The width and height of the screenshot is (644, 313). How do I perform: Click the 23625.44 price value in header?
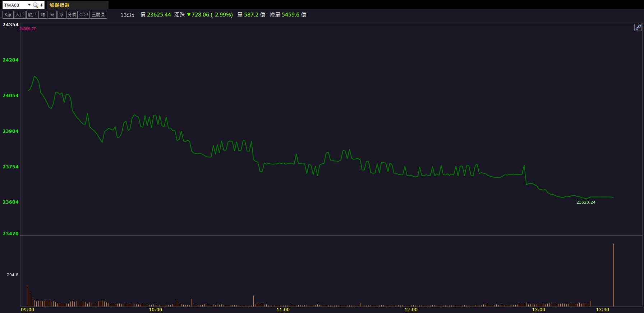click(159, 15)
